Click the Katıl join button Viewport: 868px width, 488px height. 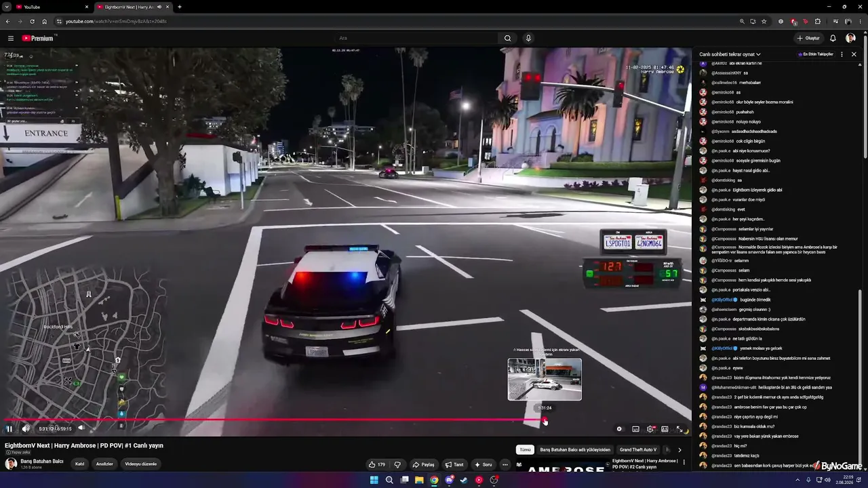79,464
